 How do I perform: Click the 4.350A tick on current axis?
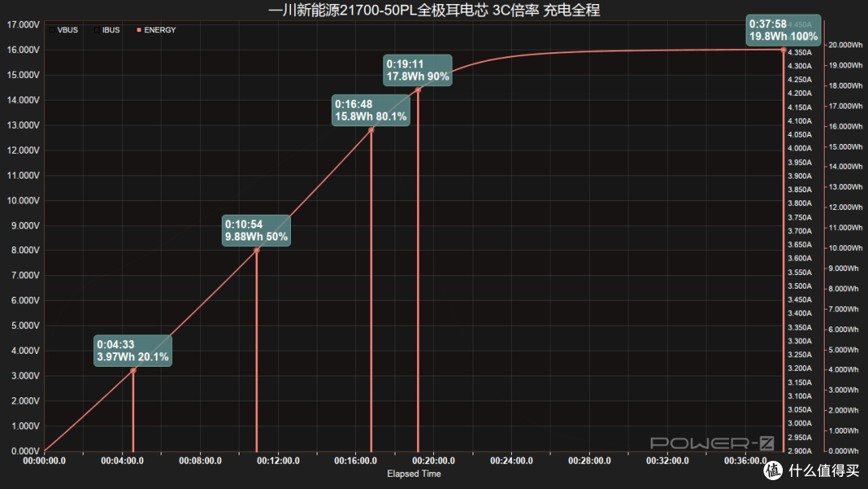pos(800,52)
